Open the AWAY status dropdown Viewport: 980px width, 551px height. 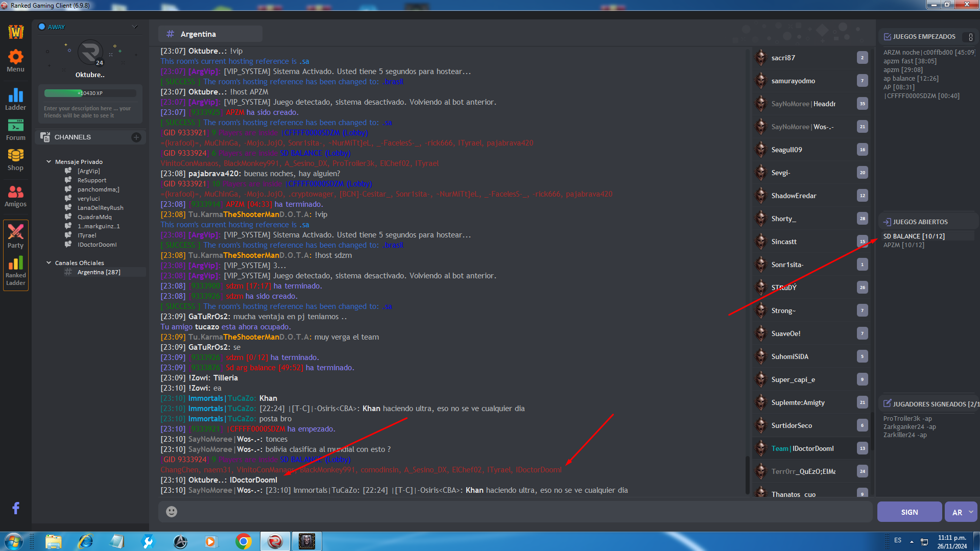coord(135,27)
